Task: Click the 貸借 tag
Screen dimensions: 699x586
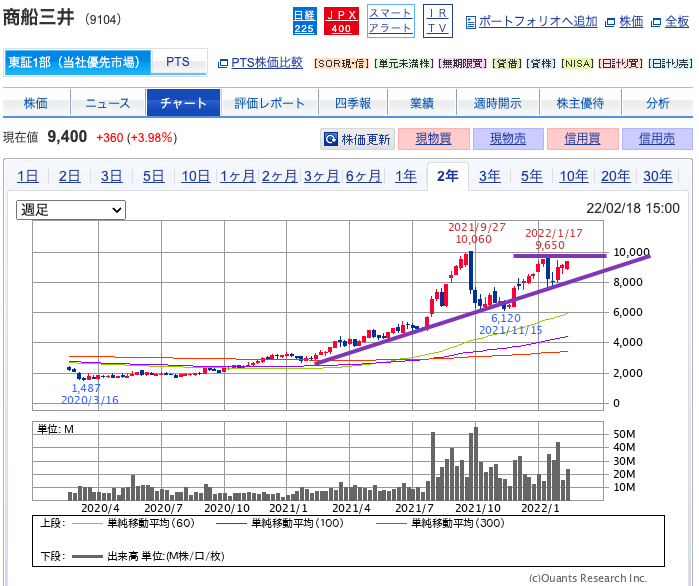Action: (x=507, y=64)
